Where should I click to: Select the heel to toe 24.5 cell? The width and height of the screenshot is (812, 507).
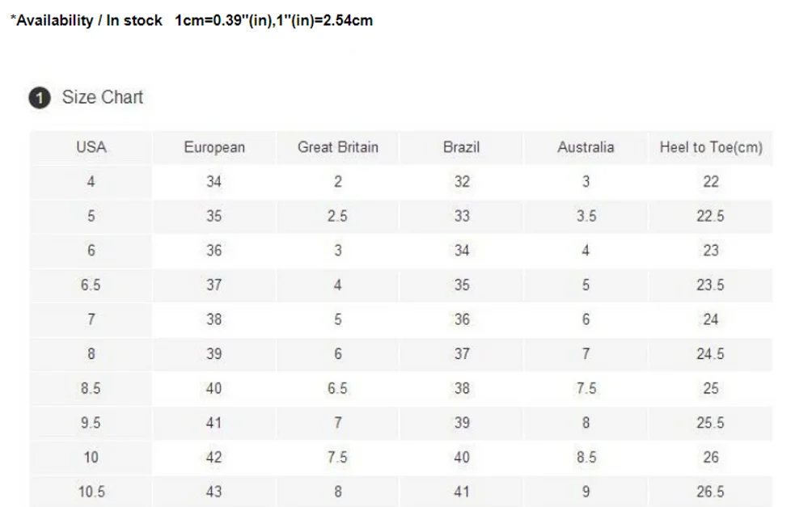[x=710, y=354]
